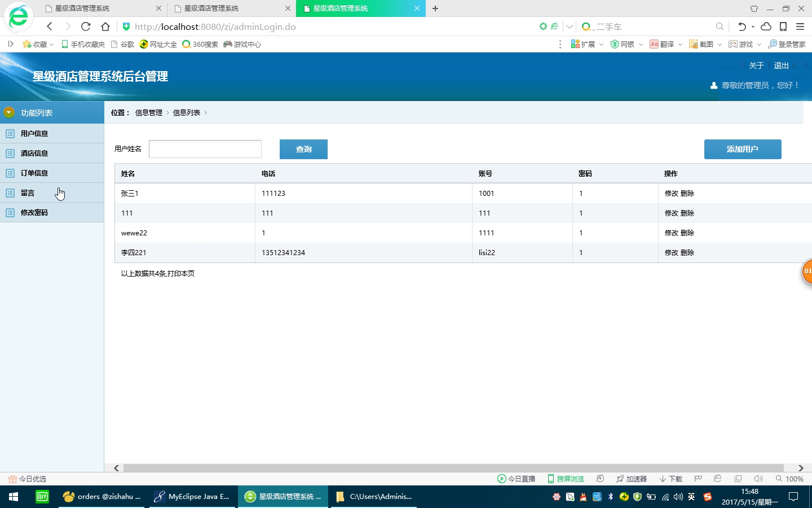Click the 100% zoom level control

[789, 479]
